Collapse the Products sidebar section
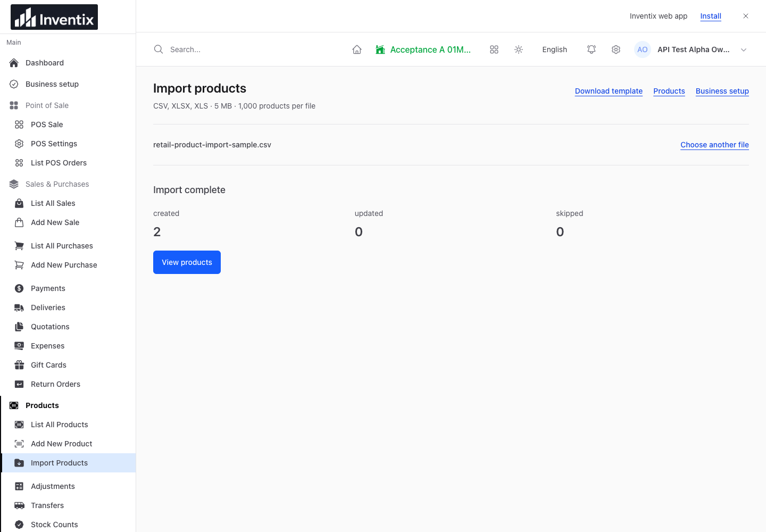Image resolution: width=766 pixels, height=532 pixels. (x=68, y=405)
